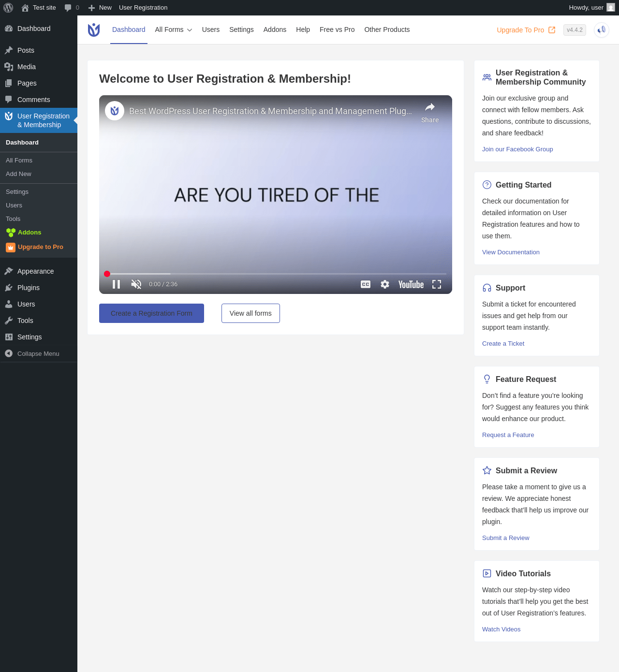619x672 pixels.
Task: Open Create a Ticket link
Action: [x=503, y=343]
